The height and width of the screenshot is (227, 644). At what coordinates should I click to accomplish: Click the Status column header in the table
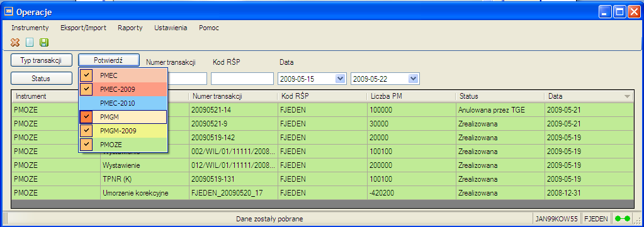[500, 96]
